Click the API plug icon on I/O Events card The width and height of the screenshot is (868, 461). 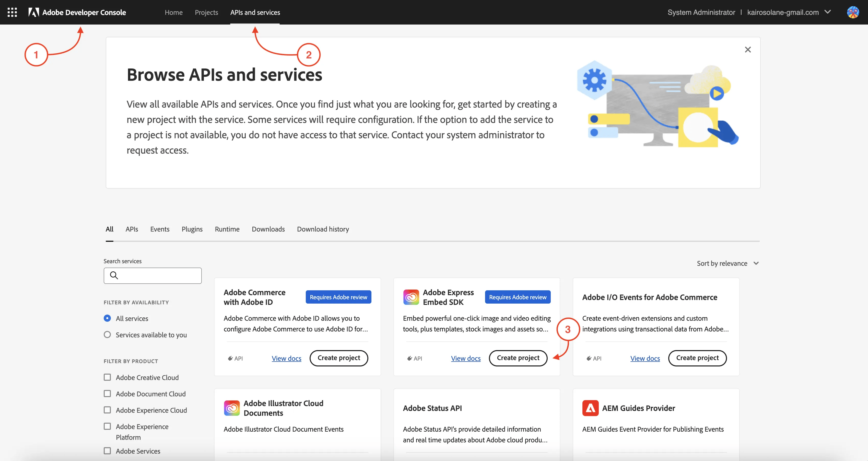589,358
